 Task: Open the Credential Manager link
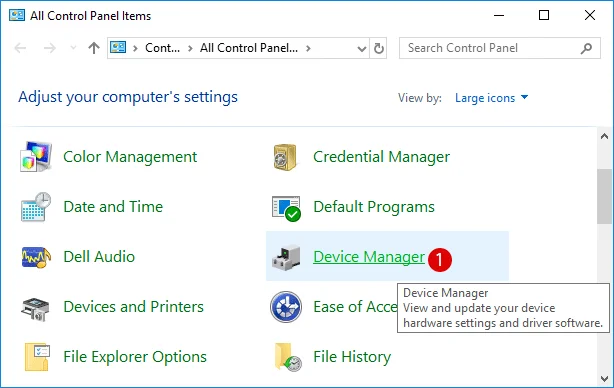381,157
